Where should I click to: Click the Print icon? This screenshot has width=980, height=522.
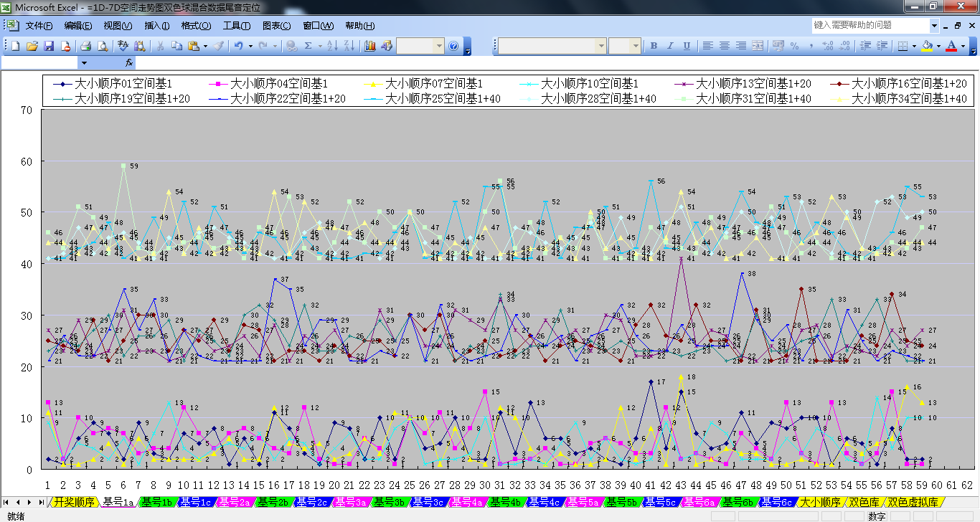(86, 46)
